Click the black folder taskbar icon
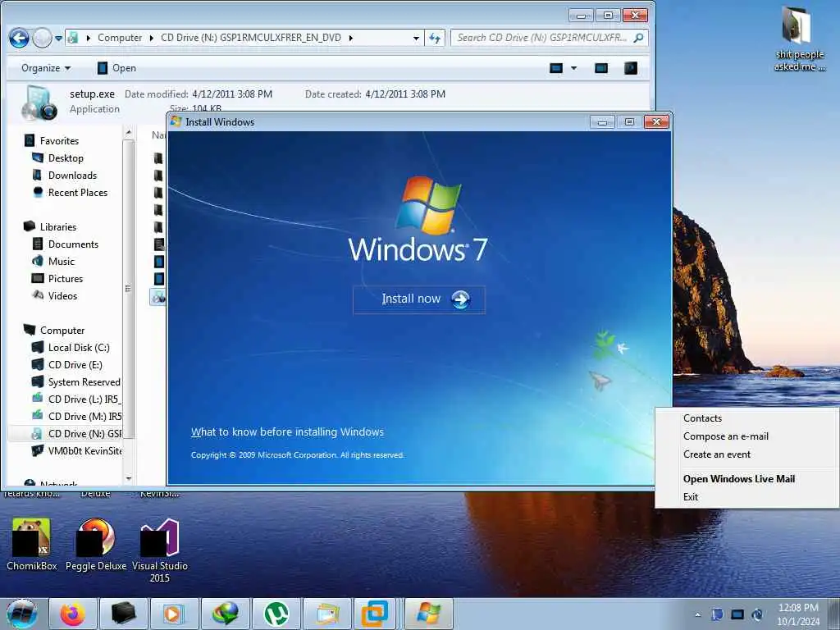Viewport: 840px width, 630px height. coord(123,614)
